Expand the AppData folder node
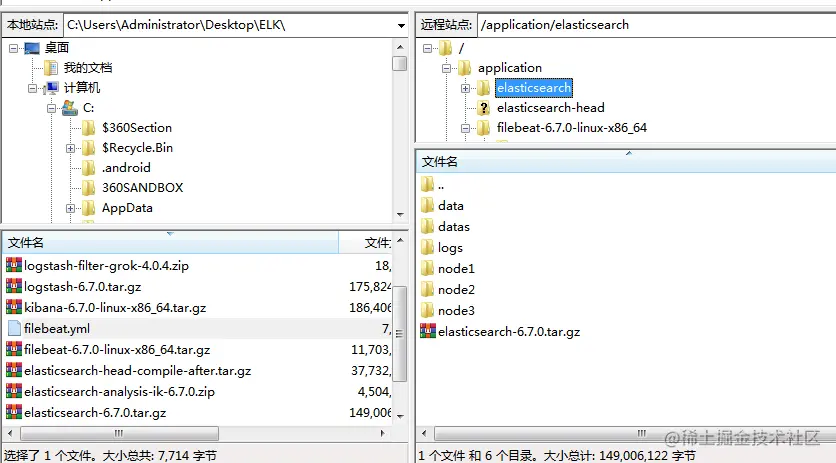Viewport: 836px width, 463px height. click(x=70, y=209)
